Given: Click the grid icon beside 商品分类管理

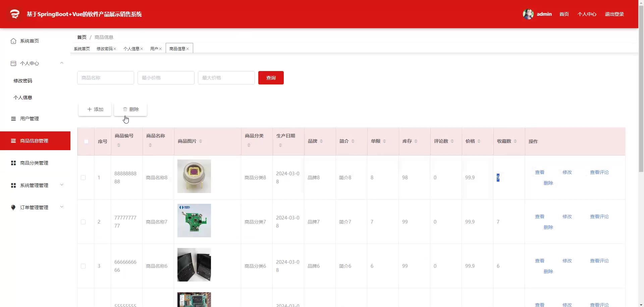Looking at the screenshot, I should (13, 163).
